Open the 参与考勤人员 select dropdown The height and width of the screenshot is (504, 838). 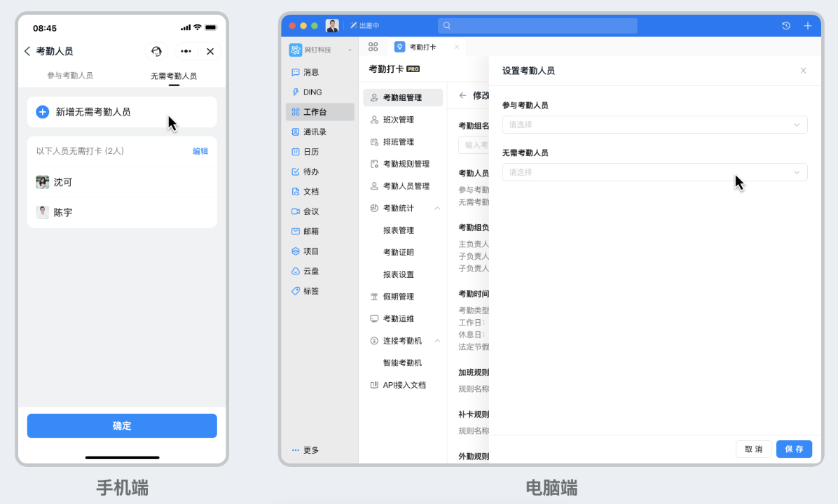click(x=654, y=125)
